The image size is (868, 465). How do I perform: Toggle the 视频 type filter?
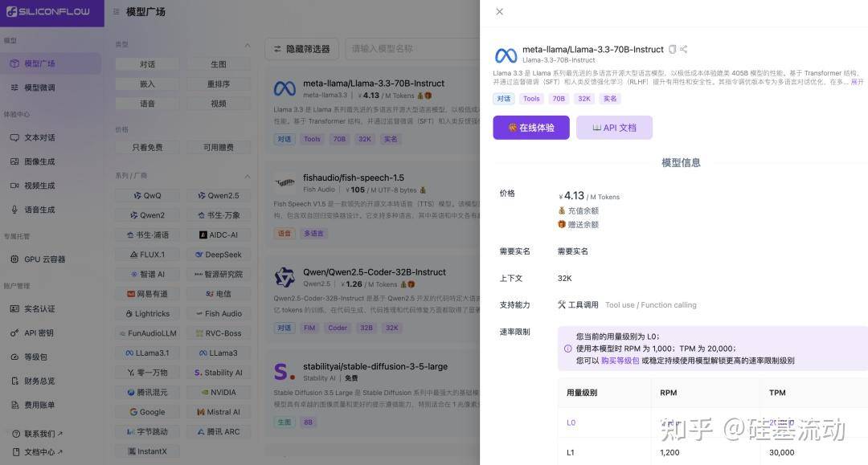point(218,104)
